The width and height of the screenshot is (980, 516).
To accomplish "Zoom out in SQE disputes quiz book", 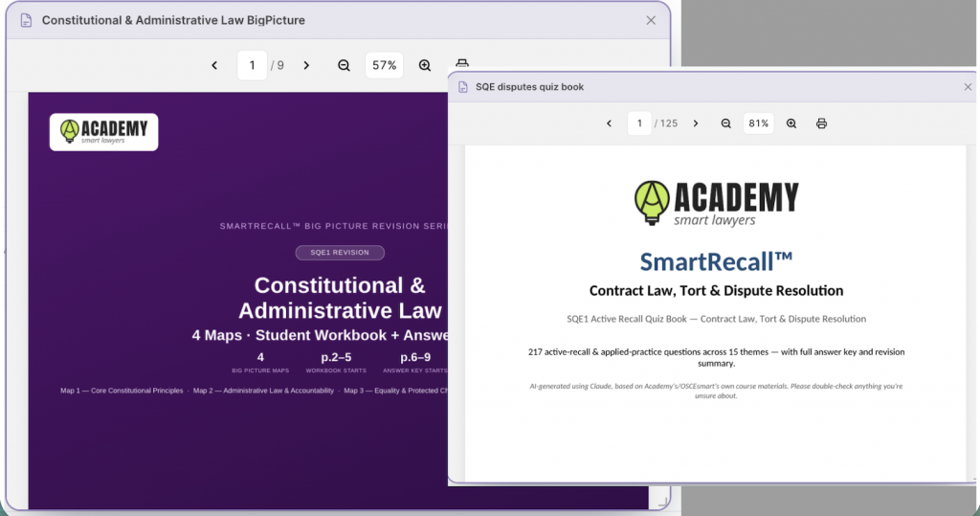I will pos(725,123).
